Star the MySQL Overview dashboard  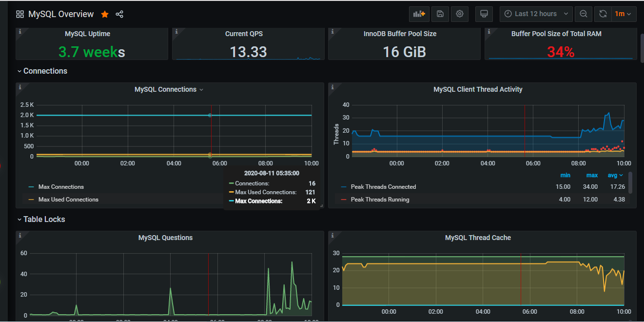[x=105, y=14]
